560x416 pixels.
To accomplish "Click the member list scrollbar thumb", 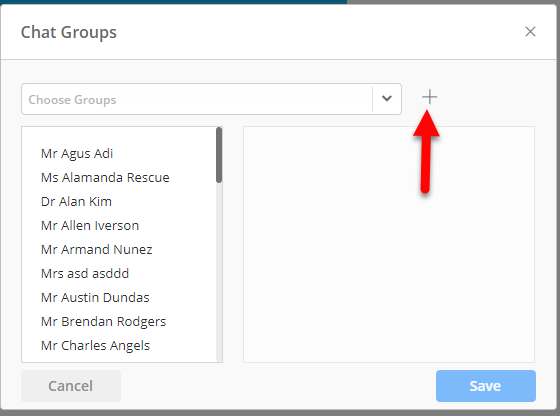I will click(x=219, y=155).
